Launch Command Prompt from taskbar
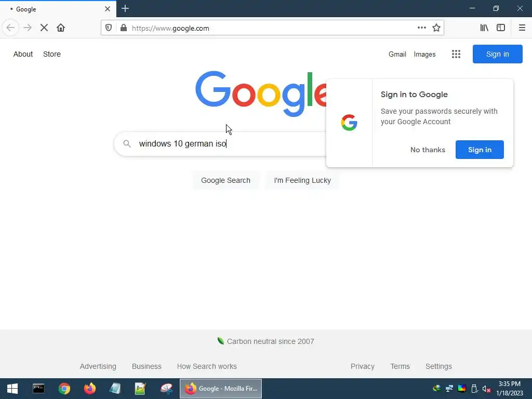 (x=38, y=389)
